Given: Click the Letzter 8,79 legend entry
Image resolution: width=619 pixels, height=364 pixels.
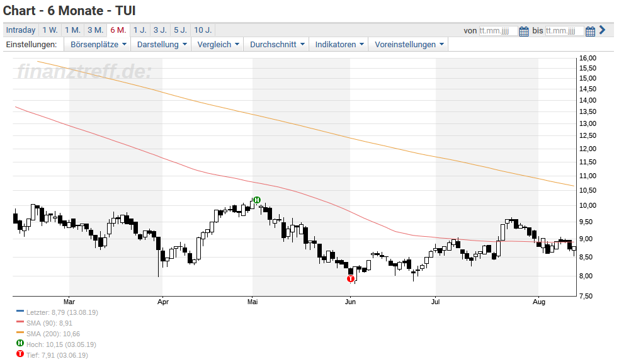Looking at the screenshot, I should pos(62,312).
